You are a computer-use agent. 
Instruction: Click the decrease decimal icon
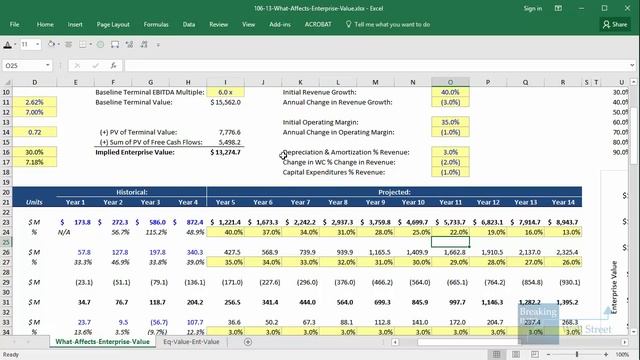pos(144,44)
